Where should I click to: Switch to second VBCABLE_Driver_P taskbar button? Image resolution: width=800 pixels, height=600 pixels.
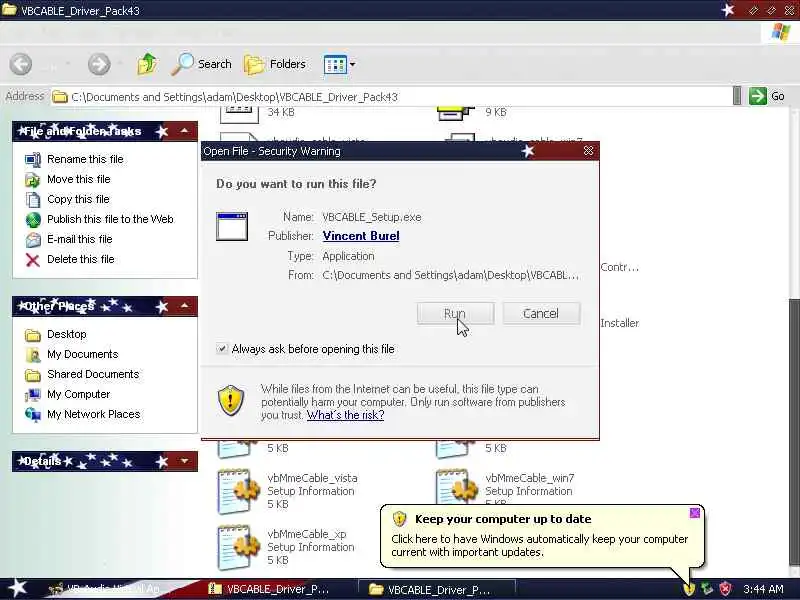(x=438, y=589)
